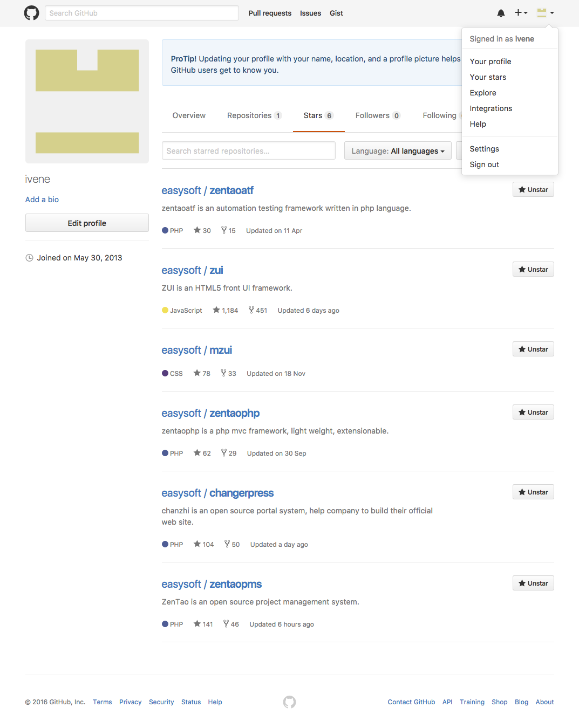
Task: Open the easysoft / zentaoatf repository link
Action: click(207, 190)
